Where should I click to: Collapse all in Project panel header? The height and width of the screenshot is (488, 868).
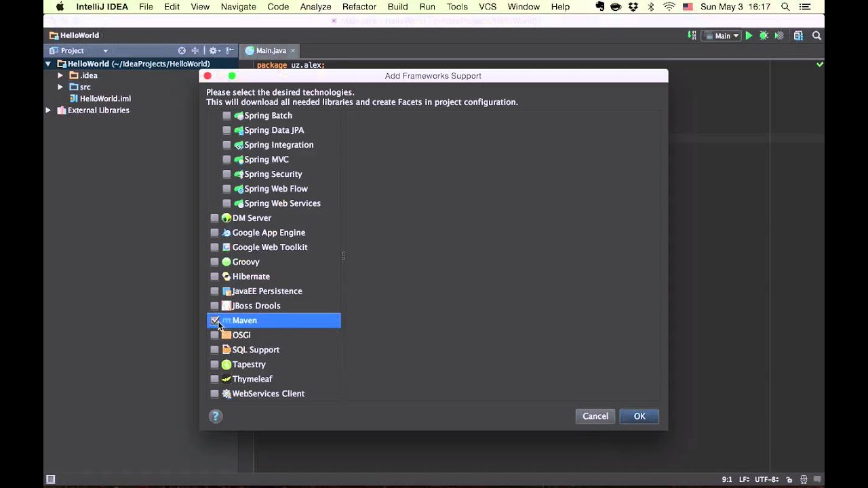(195, 51)
